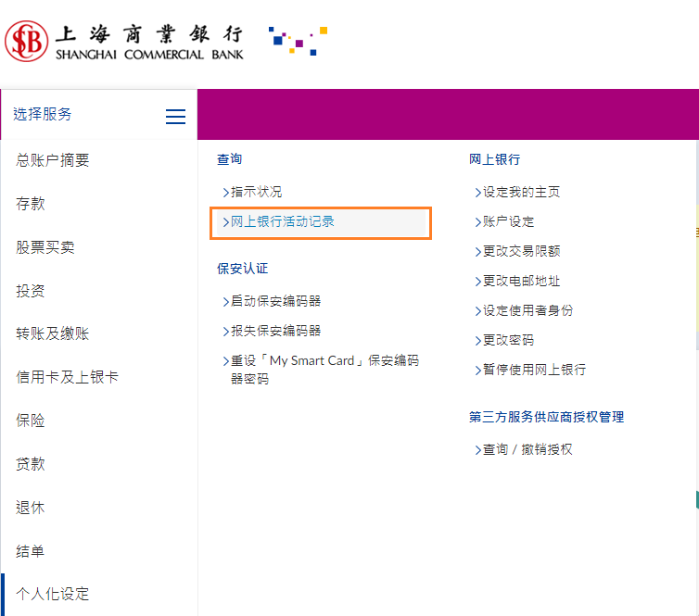Open 股票买卖 menu item
This screenshot has height=616, width=699.
pyautogui.click(x=45, y=247)
